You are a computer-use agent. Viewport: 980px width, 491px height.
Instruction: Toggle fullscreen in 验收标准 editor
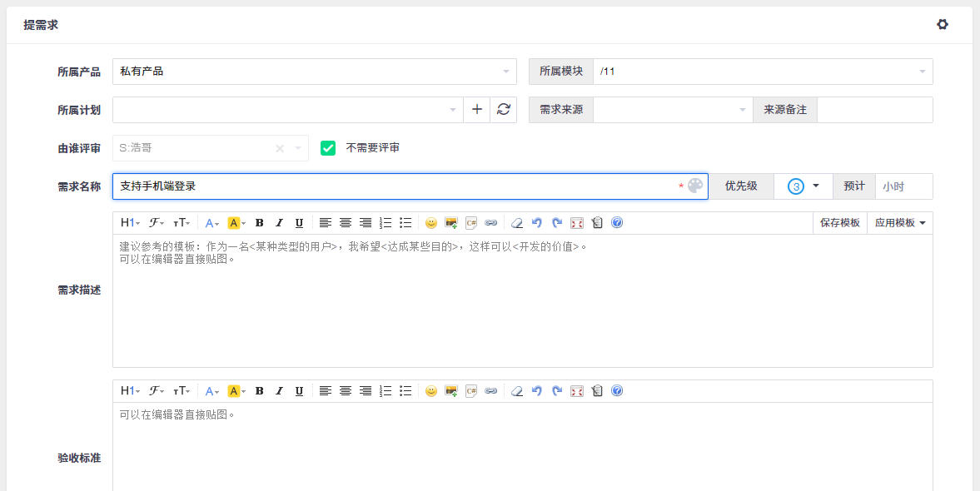tap(577, 390)
